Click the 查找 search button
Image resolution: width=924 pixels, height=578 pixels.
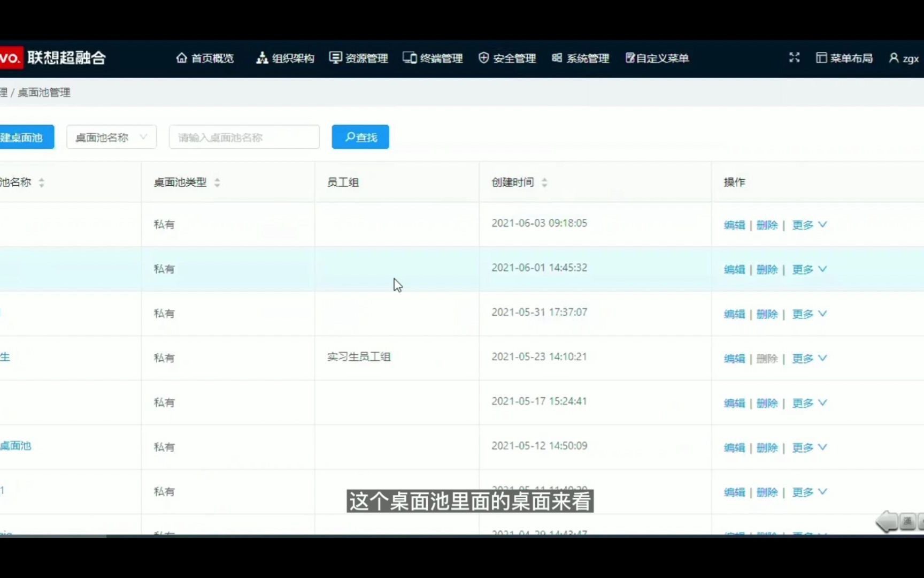360,137
